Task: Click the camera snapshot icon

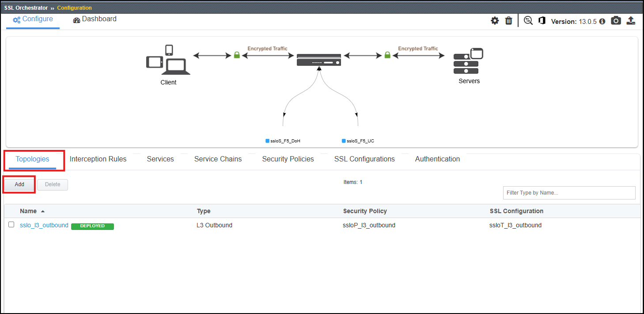Action: pos(616,21)
